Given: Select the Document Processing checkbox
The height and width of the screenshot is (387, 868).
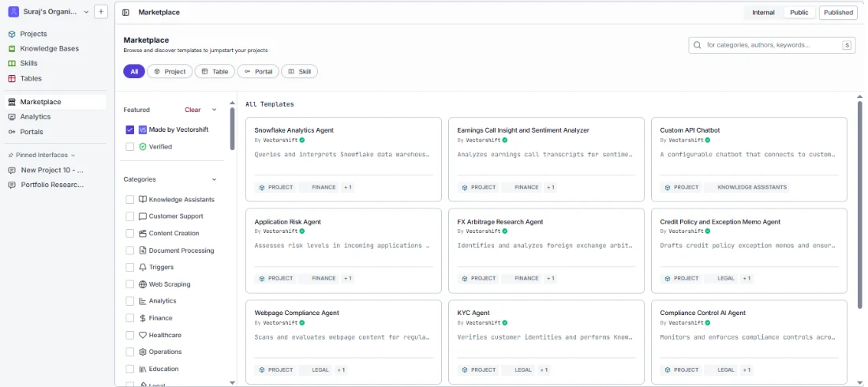Looking at the screenshot, I should (130, 250).
